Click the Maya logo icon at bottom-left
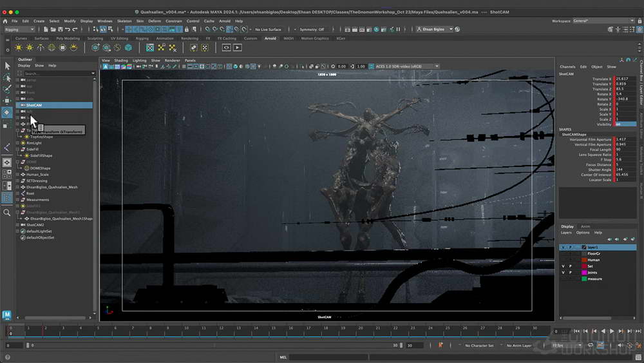 tap(6, 315)
